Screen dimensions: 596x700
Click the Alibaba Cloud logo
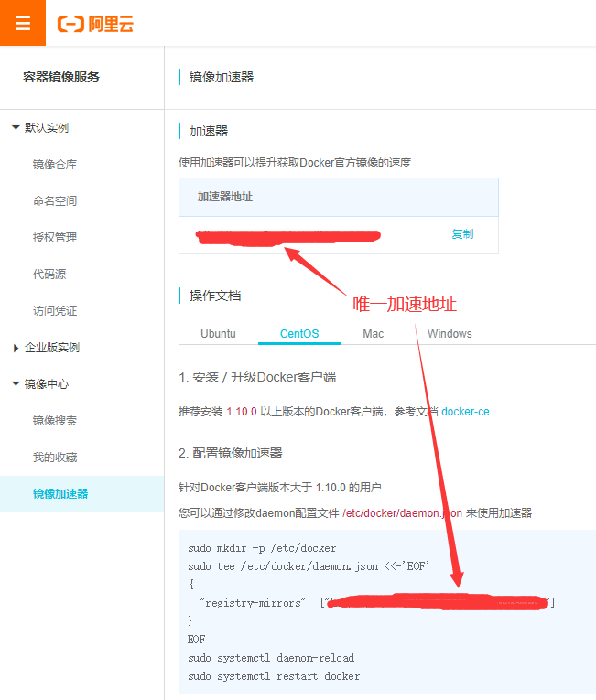pyautogui.click(x=95, y=24)
